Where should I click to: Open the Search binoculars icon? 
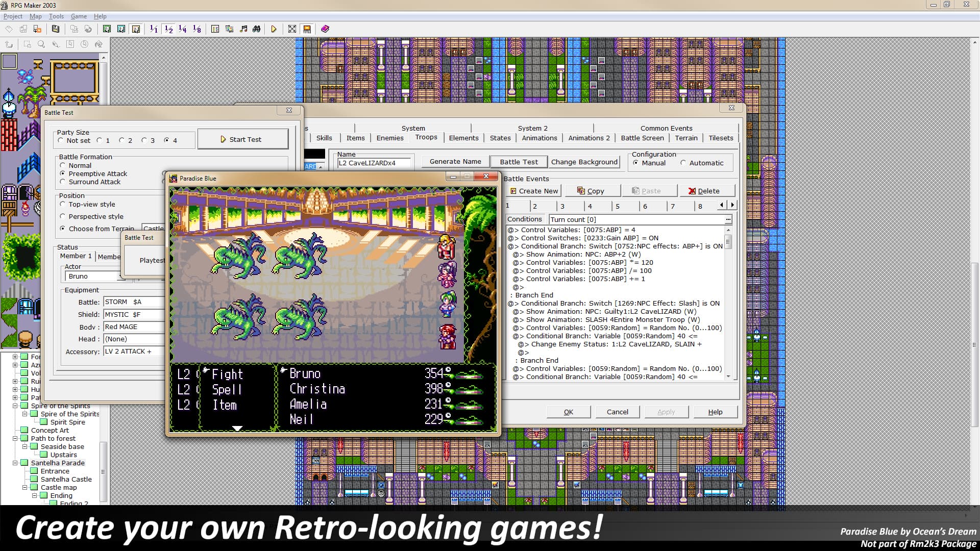click(256, 29)
